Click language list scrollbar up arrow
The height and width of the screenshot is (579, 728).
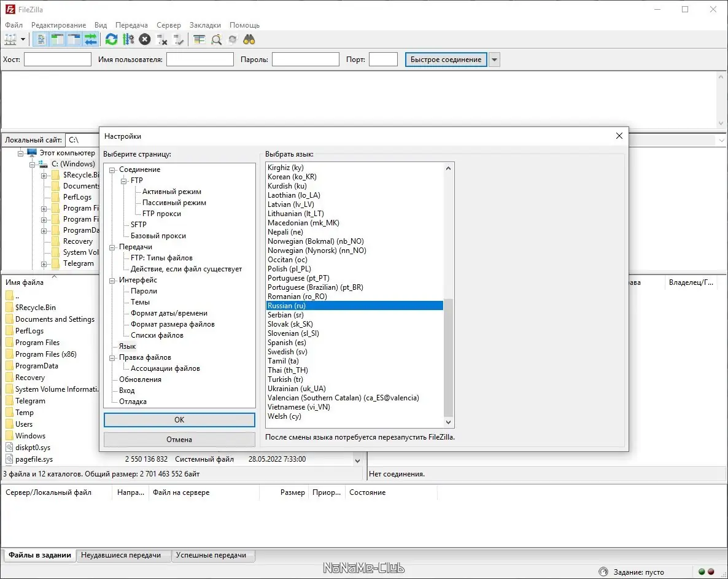[x=448, y=168]
